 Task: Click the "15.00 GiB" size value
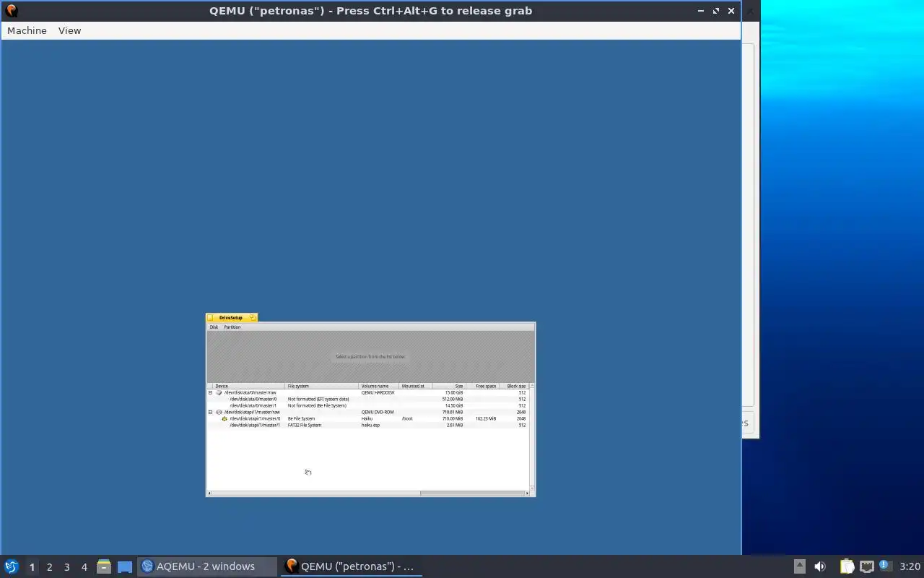pos(454,392)
